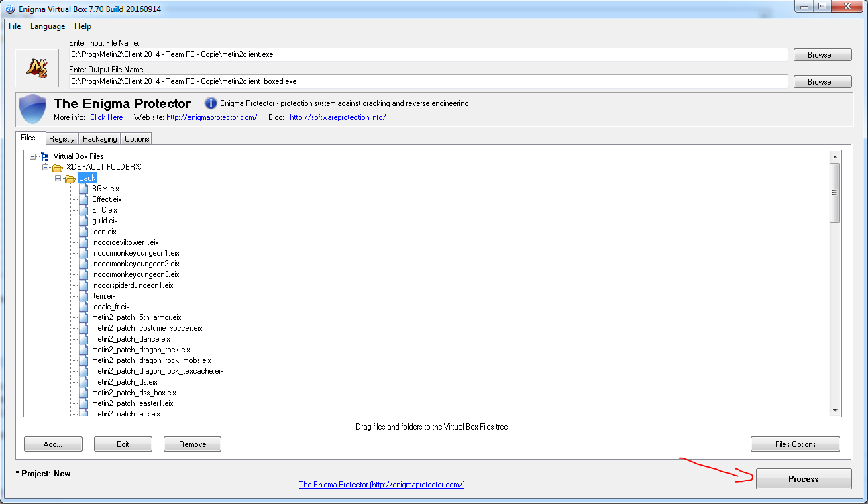Image resolution: width=868 pixels, height=504 pixels.
Task: Select the BGM.eix file name
Action: click(x=105, y=189)
